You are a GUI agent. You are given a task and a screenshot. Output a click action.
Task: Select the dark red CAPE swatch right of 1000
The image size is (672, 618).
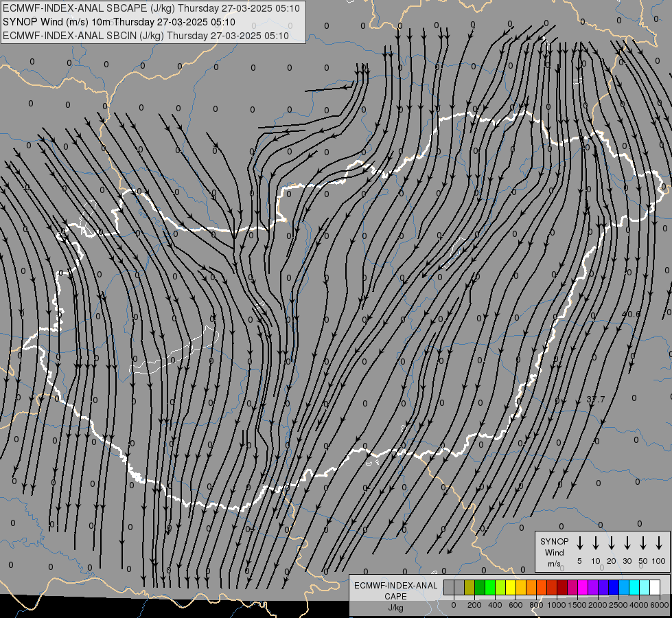click(x=562, y=587)
